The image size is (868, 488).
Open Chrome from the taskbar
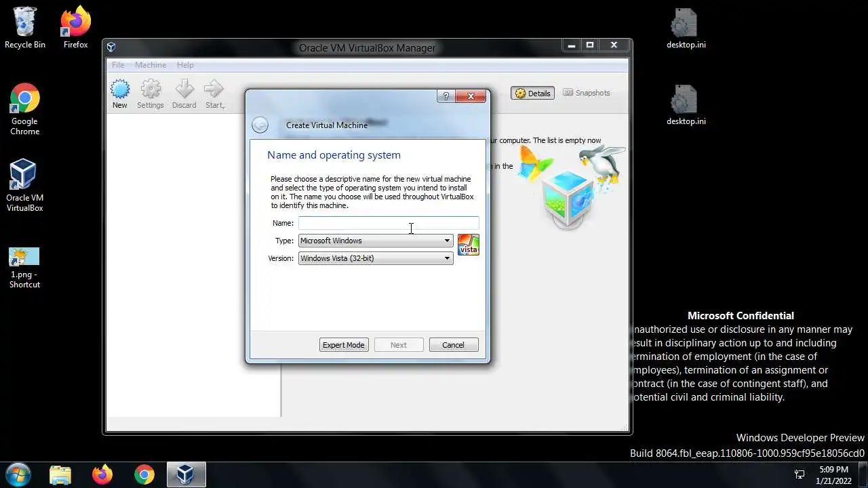pos(144,474)
